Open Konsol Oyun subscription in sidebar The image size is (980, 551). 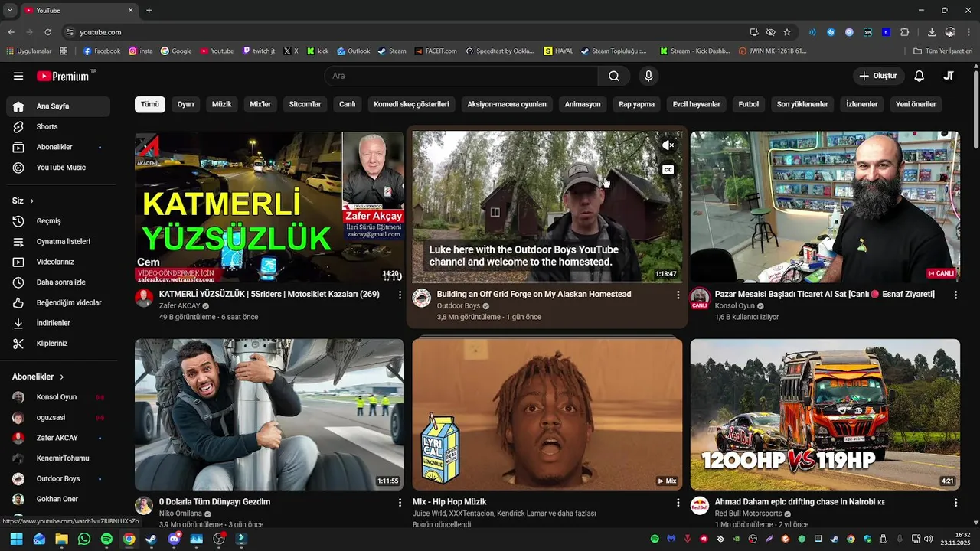tap(58, 397)
